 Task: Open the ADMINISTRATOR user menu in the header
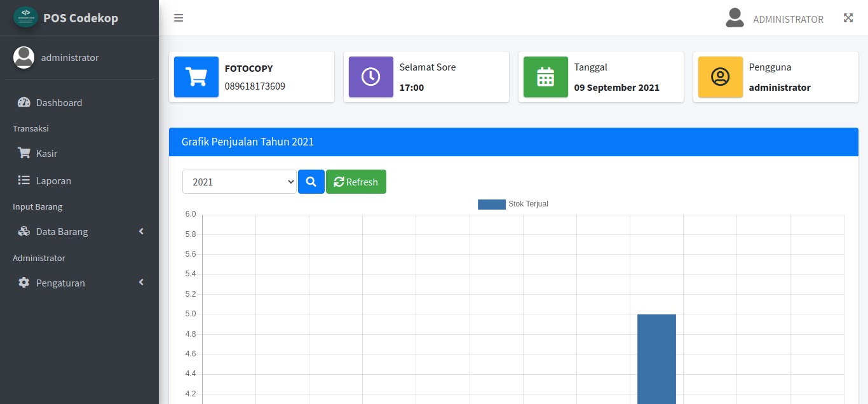click(x=775, y=18)
